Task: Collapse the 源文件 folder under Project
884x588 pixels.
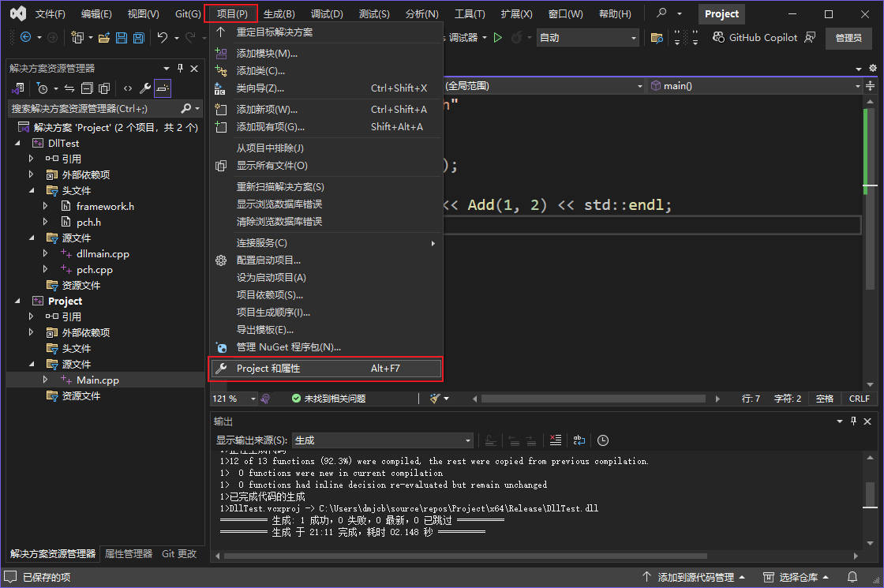Action: [x=33, y=364]
